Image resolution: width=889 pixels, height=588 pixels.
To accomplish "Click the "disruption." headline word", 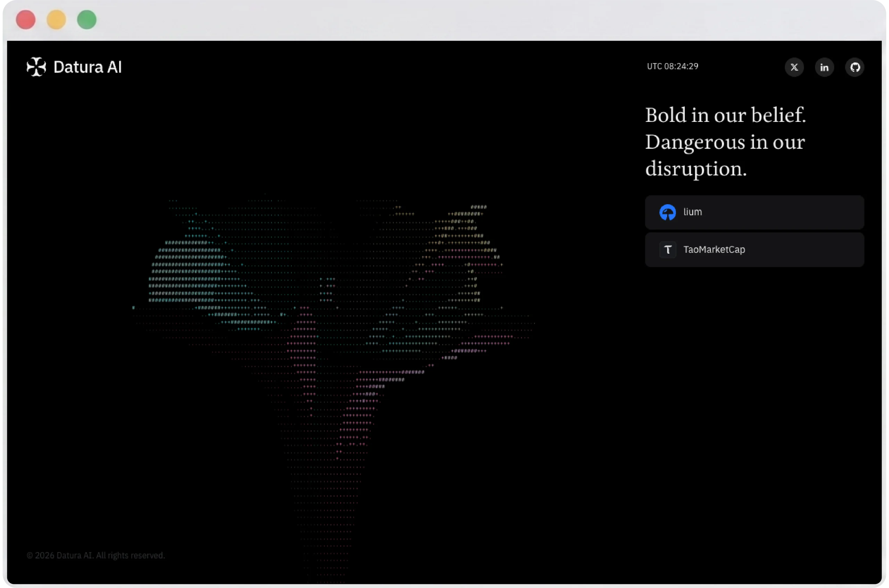I will [x=696, y=169].
